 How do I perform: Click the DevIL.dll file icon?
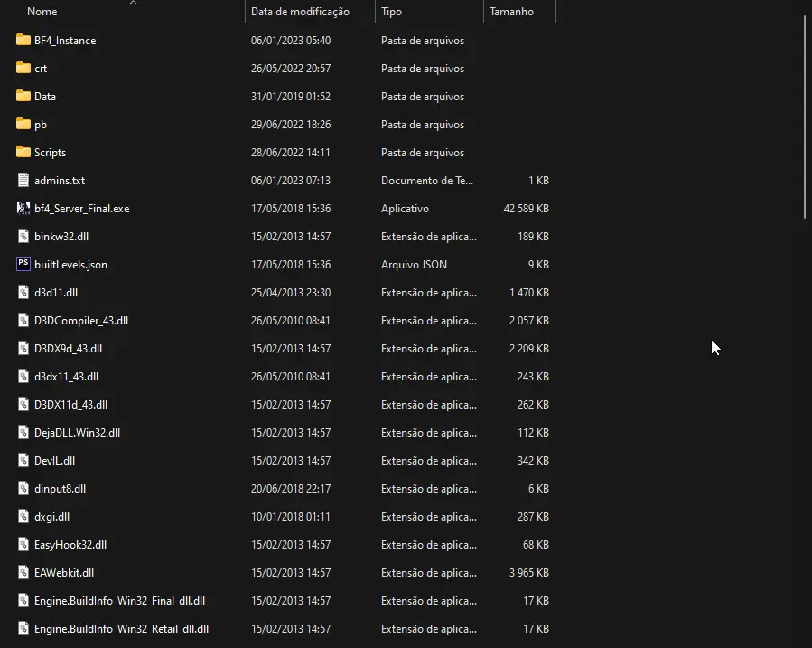click(x=23, y=460)
